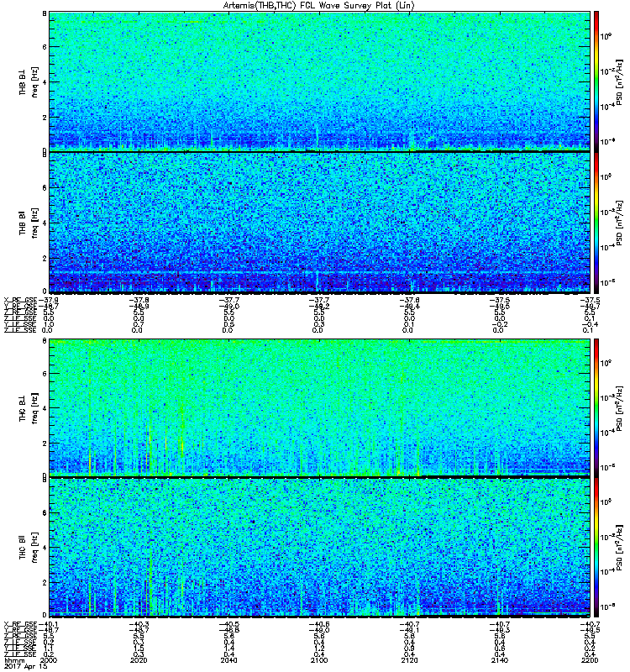Click the '-40.5' X_RE_GSE value under the THC panels
Image resolution: width=630 pixels, height=672 pixels.
229,623
